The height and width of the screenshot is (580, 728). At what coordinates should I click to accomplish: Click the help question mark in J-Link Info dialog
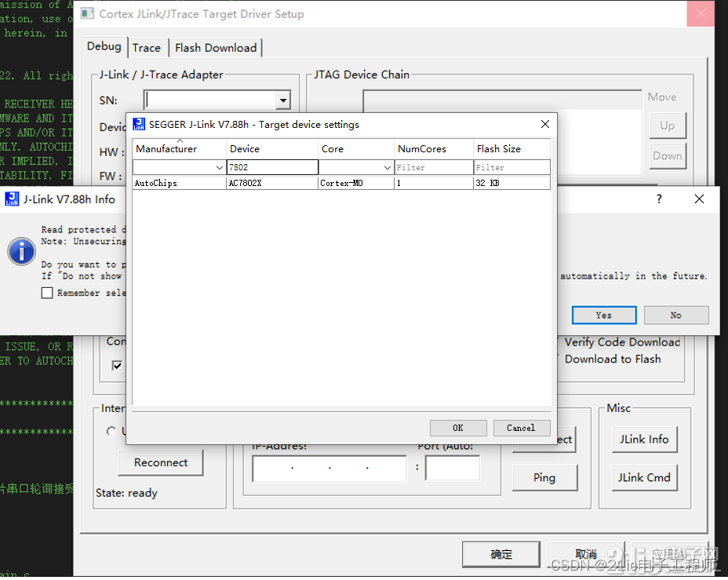(x=659, y=199)
